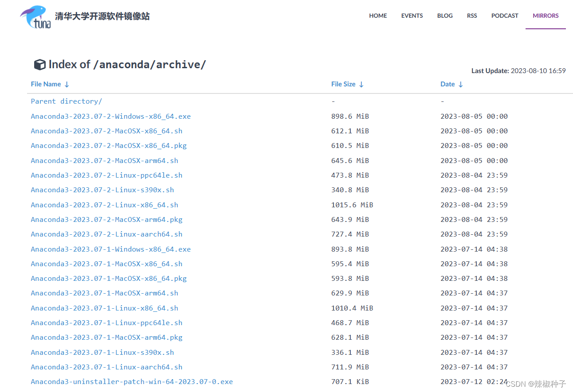Screen dimensions: 573x392
Task: Click the 612.1 MiB size cell
Action: (350, 131)
